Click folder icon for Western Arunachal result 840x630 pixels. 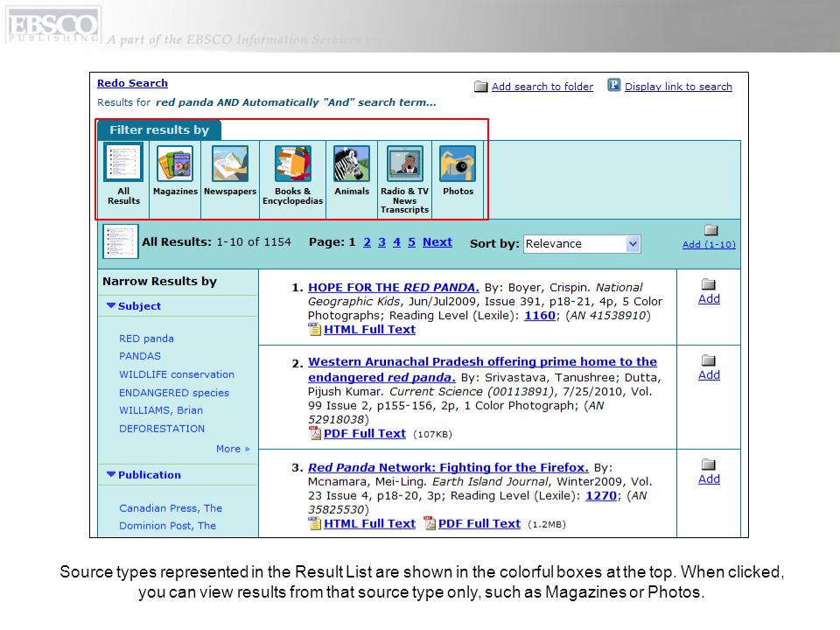tap(709, 360)
